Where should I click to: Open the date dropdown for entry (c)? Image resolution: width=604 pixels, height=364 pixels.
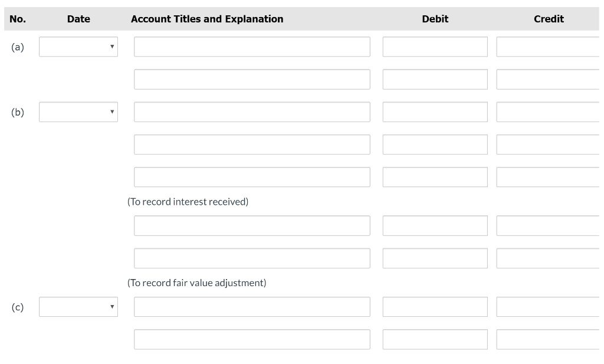click(x=78, y=307)
